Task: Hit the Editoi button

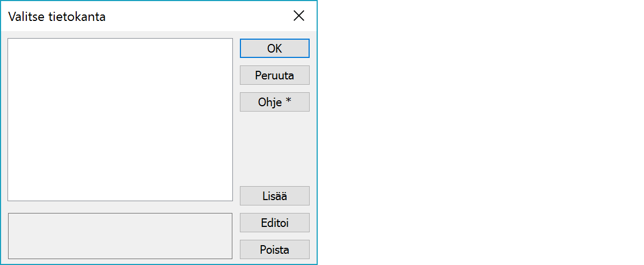Action: coord(274,223)
